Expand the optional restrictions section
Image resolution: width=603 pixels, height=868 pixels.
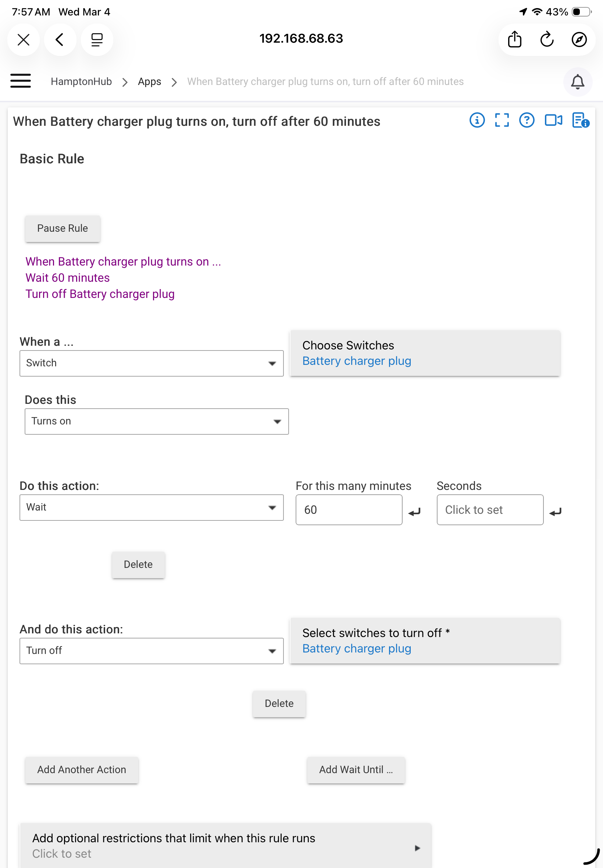225,845
